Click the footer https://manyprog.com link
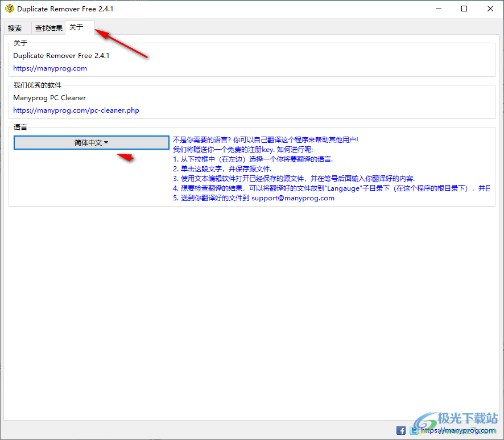 pyautogui.click(x=458, y=430)
